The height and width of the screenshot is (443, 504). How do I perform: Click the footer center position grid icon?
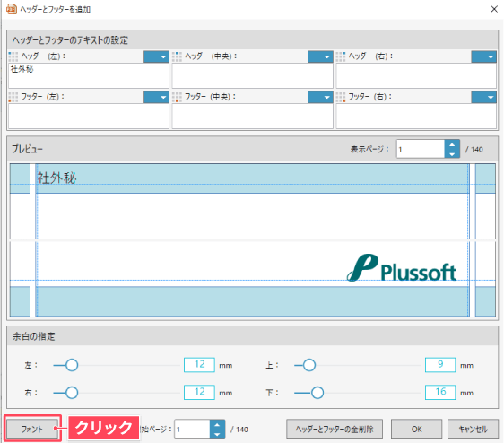pyautogui.click(x=177, y=97)
